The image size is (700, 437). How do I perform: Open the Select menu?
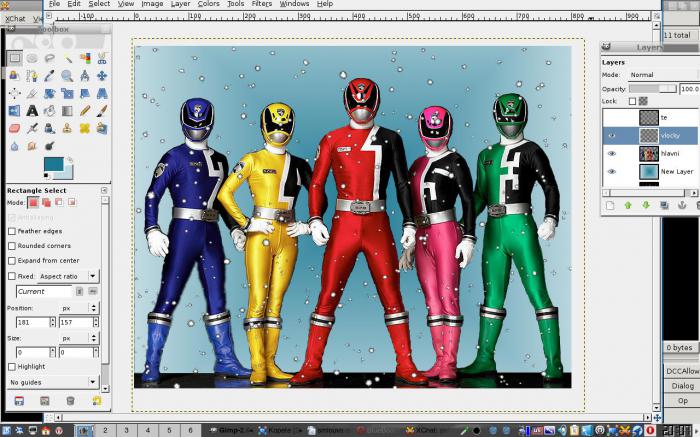tap(99, 4)
